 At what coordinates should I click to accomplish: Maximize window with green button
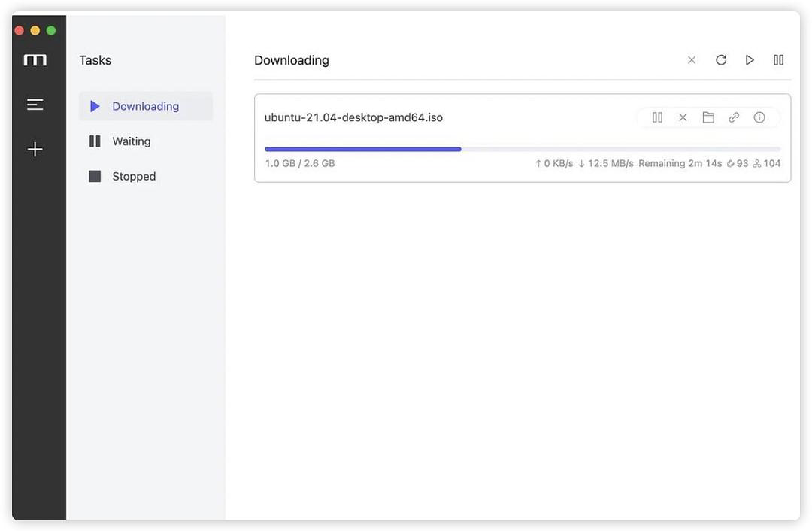click(51, 30)
